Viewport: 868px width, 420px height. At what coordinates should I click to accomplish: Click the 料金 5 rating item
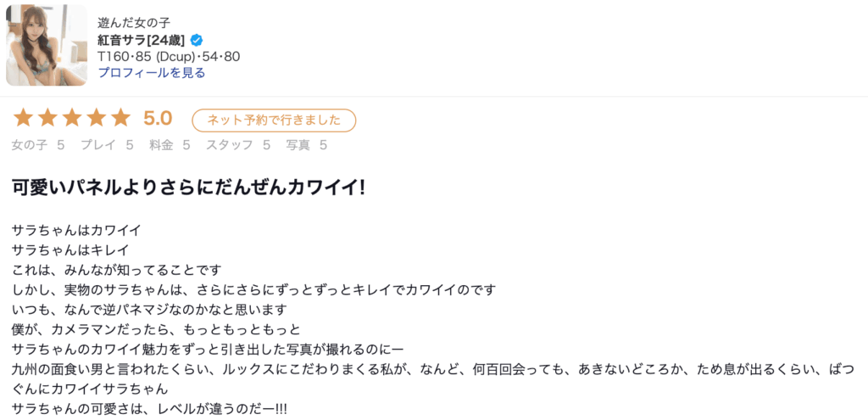pos(170,145)
